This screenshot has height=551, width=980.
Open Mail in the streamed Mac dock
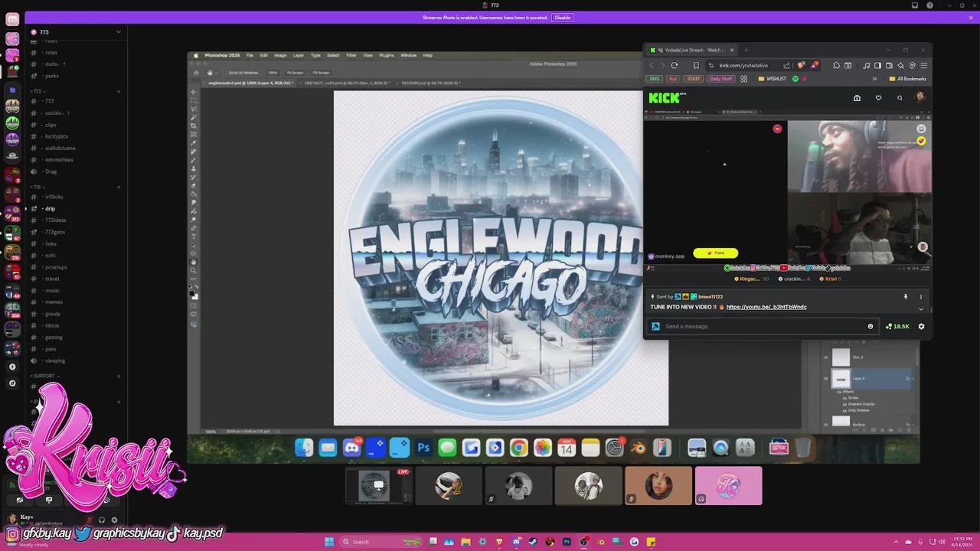coord(328,448)
